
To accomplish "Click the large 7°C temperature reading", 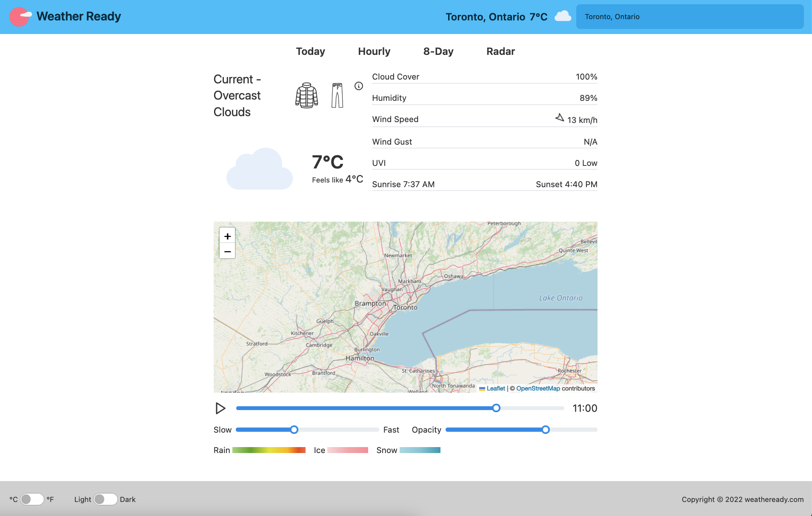I will pos(328,162).
